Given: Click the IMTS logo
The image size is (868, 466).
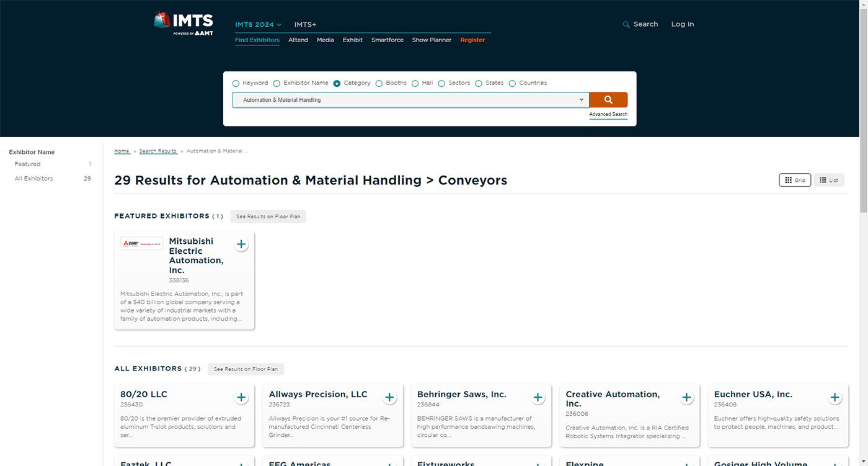Looking at the screenshot, I should [x=184, y=24].
